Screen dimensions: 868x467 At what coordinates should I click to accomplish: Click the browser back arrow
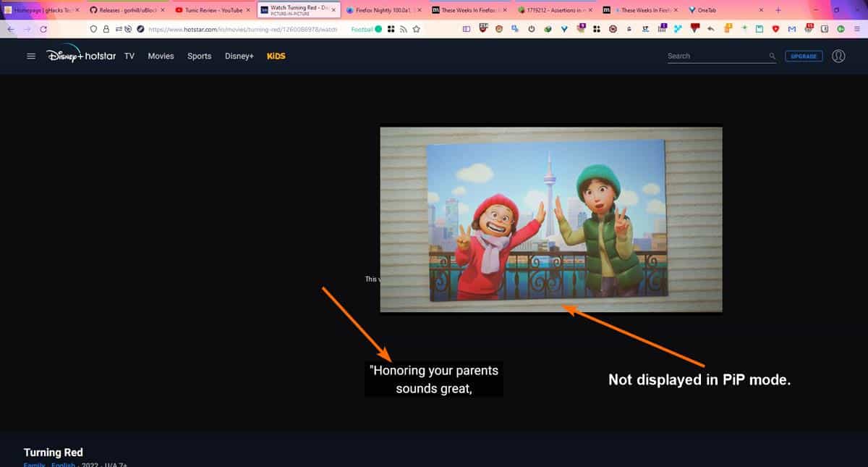pyautogui.click(x=10, y=29)
